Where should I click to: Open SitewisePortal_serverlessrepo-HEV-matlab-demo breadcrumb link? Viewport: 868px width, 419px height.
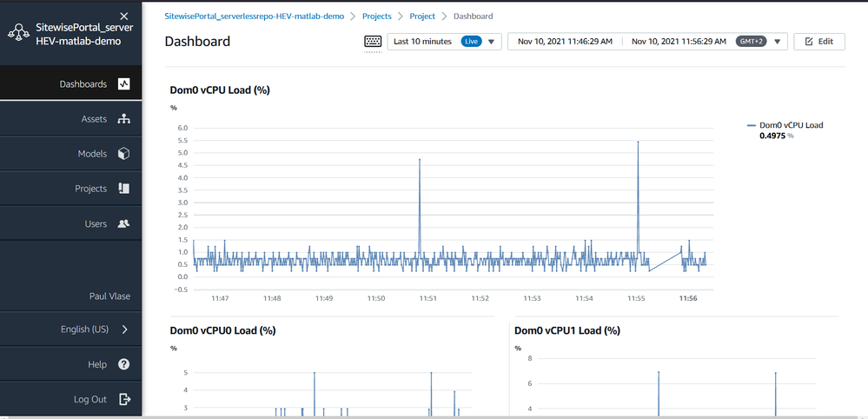[x=255, y=16]
